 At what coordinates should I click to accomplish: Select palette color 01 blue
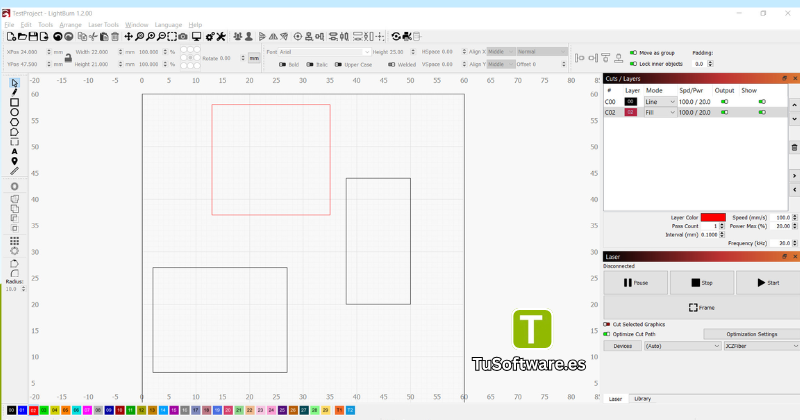click(22, 410)
